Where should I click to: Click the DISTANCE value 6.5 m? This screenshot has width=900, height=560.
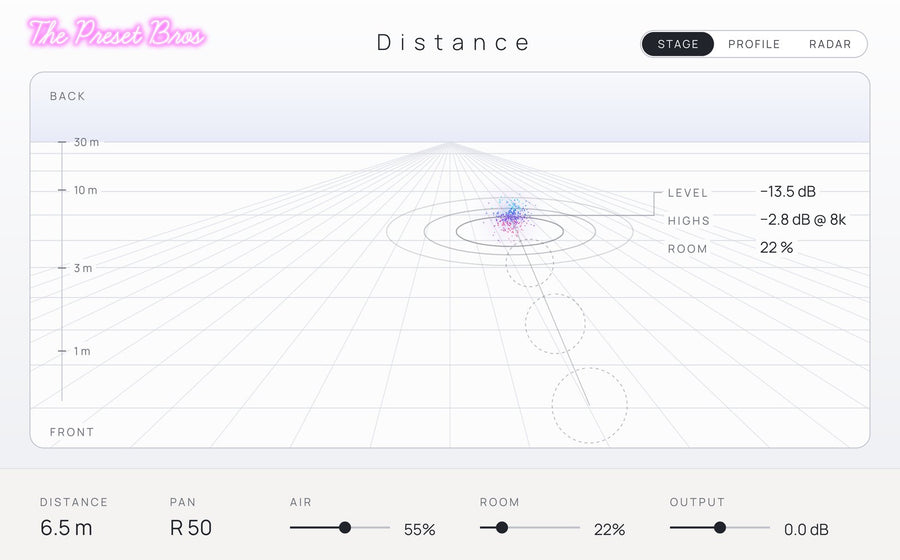tap(66, 528)
